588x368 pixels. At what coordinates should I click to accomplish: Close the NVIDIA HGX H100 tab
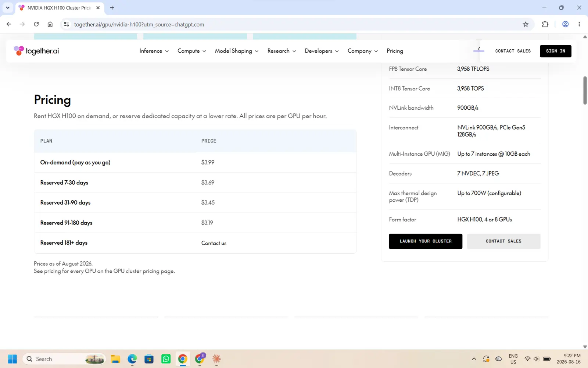coord(98,8)
